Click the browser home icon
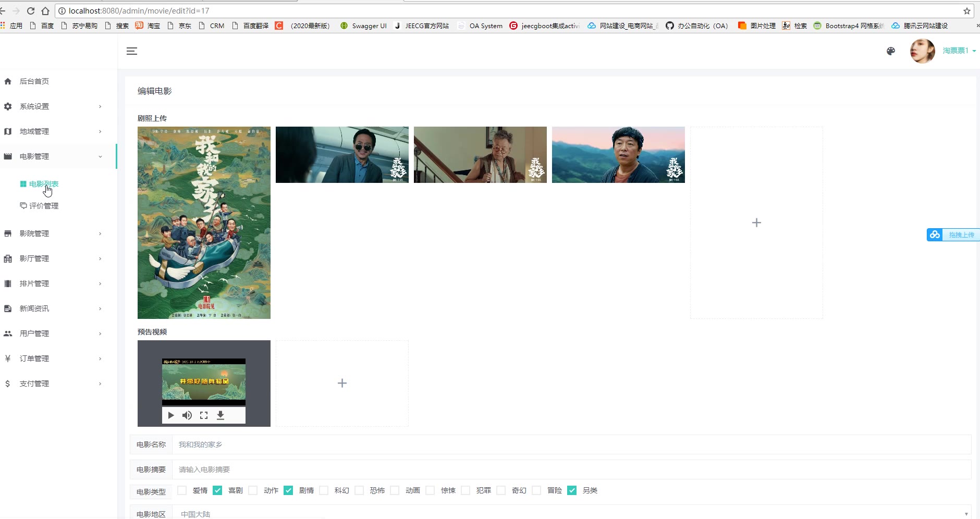 click(x=45, y=11)
